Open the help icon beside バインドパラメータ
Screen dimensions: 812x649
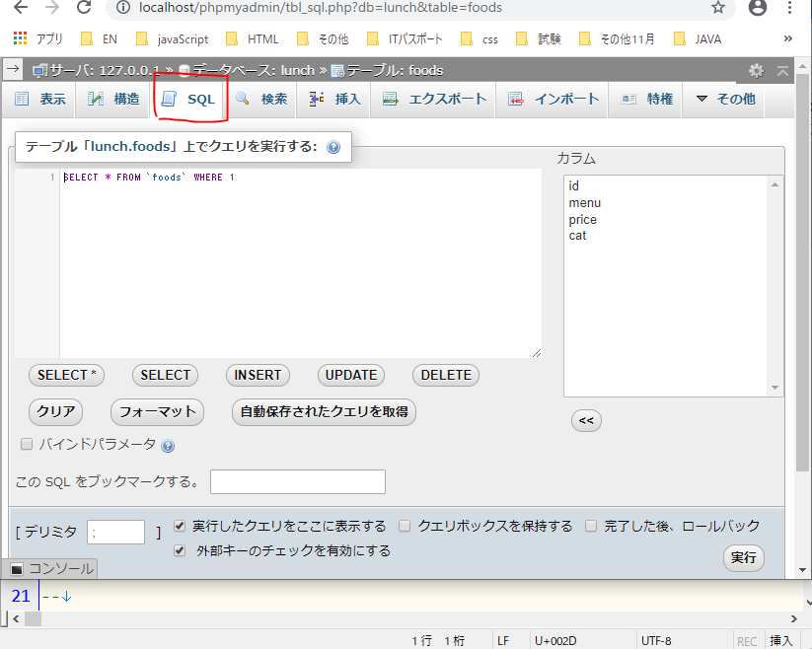(x=168, y=446)
